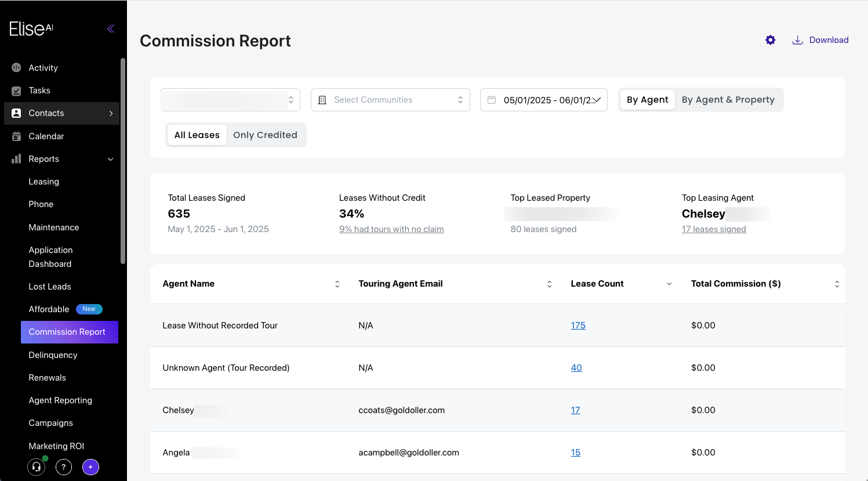Image resolution: width=868 pixels, height=481 pixels.
Task: Switch to Only Credited leases
Action: [265, 135]
